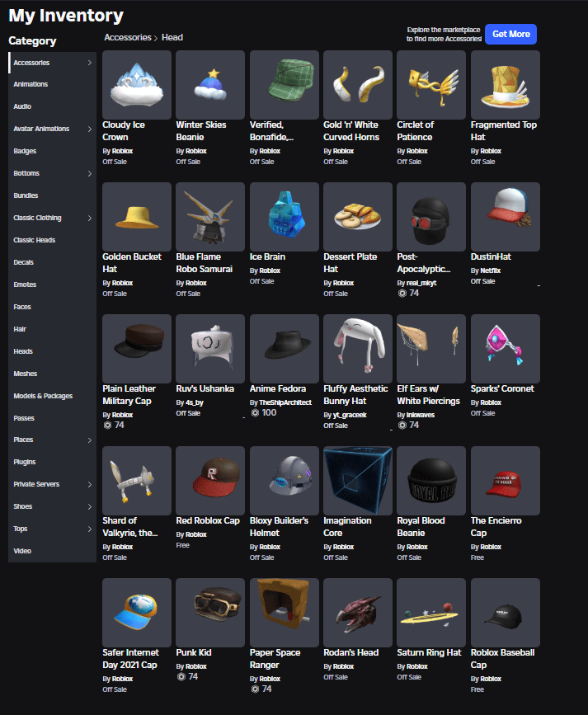Open the Cloudy Ice Crown thumbnail
Screen dimensions: 588x715
pos(137,85)
